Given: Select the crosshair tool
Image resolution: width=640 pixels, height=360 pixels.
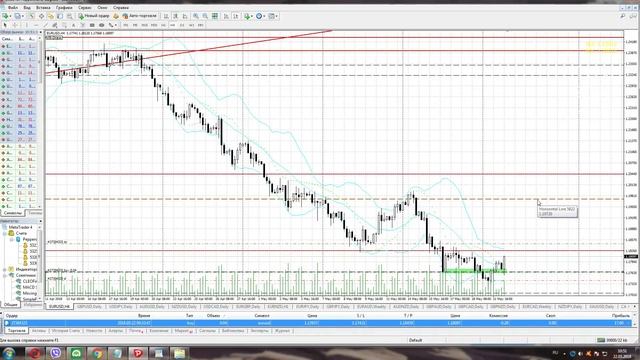Looking at the screenshot, I should 16,25.
